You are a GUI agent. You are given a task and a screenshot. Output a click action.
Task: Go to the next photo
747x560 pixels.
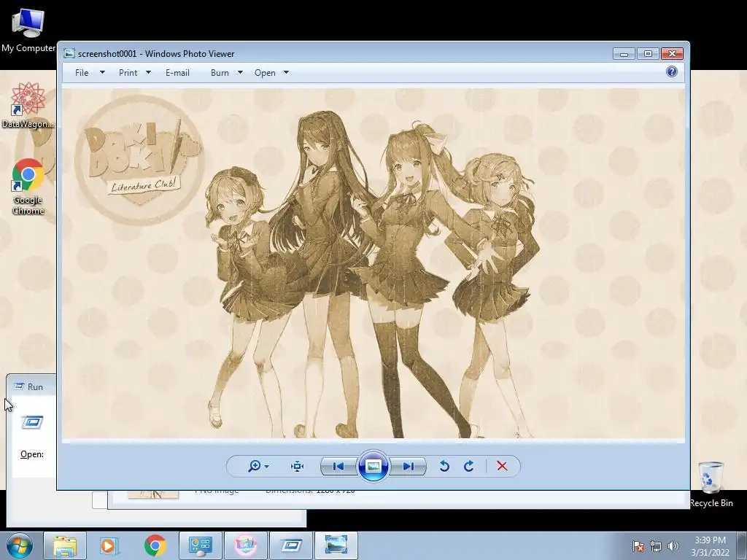pyautogui.click(x=409, y=466)
